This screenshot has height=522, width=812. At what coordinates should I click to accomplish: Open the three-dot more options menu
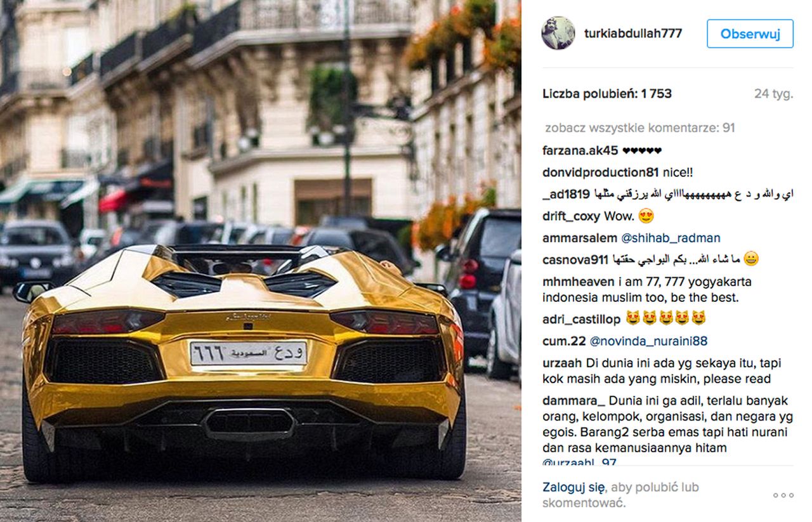pos(783,495)
